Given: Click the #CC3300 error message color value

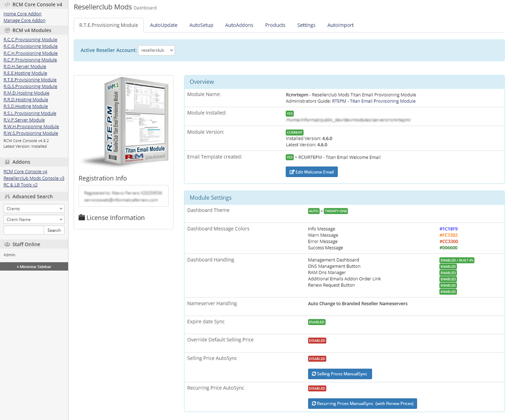Looking at the screenshot, I should point(448,241).
